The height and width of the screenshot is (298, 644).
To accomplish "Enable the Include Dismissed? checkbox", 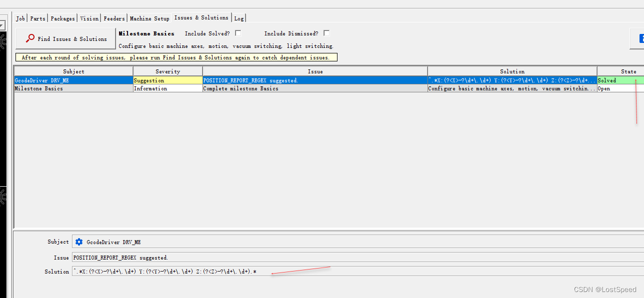I will point(326,32).
